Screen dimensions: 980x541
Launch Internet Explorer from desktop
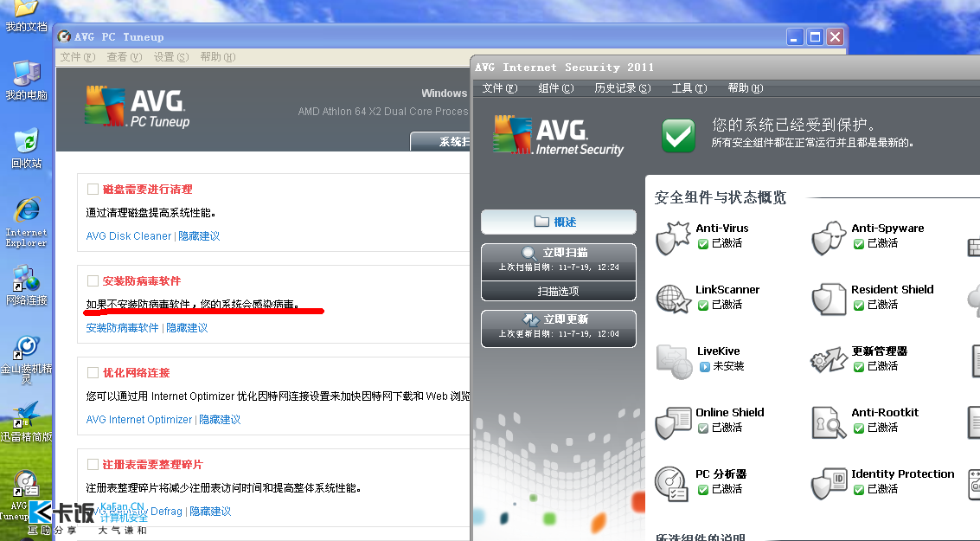pos(26,222)
